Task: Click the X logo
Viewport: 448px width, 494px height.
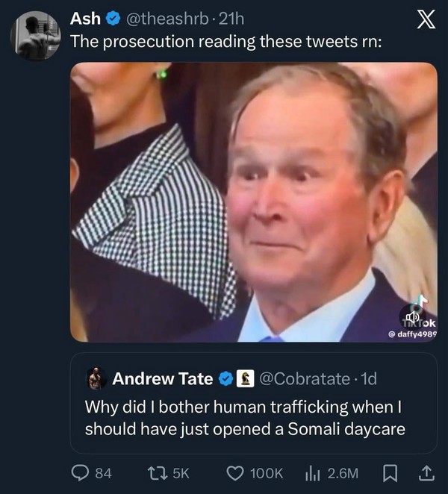Action: [425, 21]
